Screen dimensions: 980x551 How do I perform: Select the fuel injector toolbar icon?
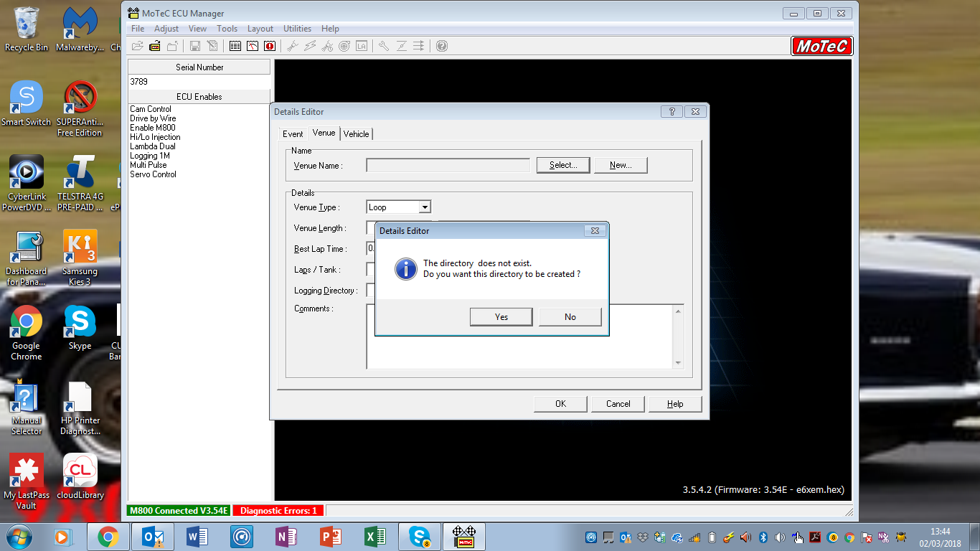click(x=293, y=46)
